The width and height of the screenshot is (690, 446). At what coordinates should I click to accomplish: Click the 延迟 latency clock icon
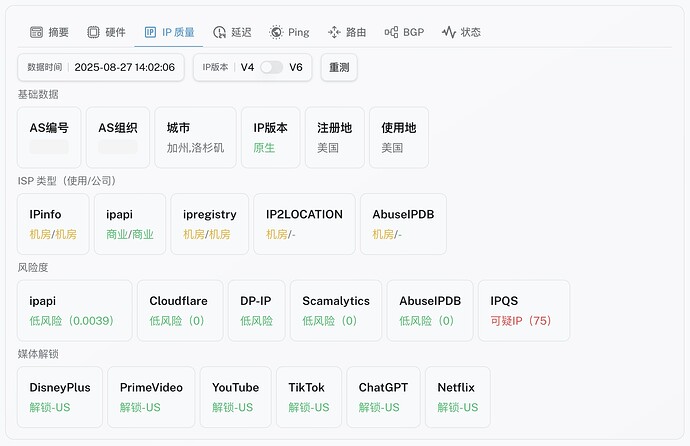point(220,32)
